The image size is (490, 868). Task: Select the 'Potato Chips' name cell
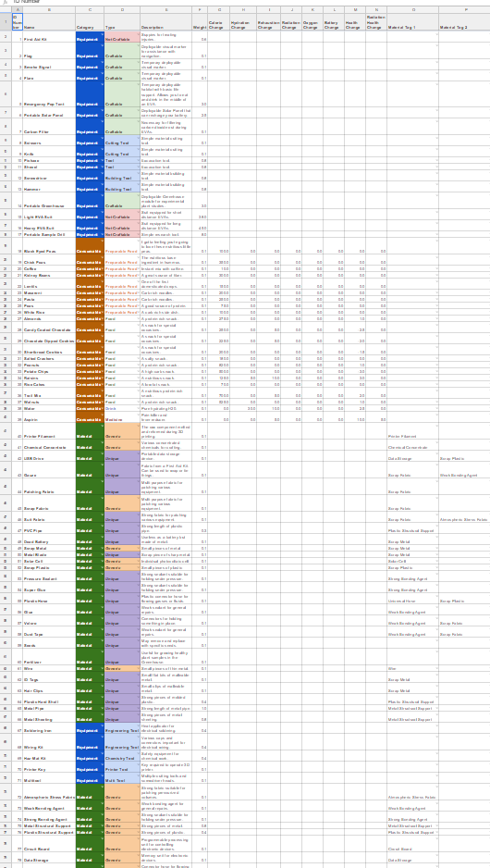(48, 371)
